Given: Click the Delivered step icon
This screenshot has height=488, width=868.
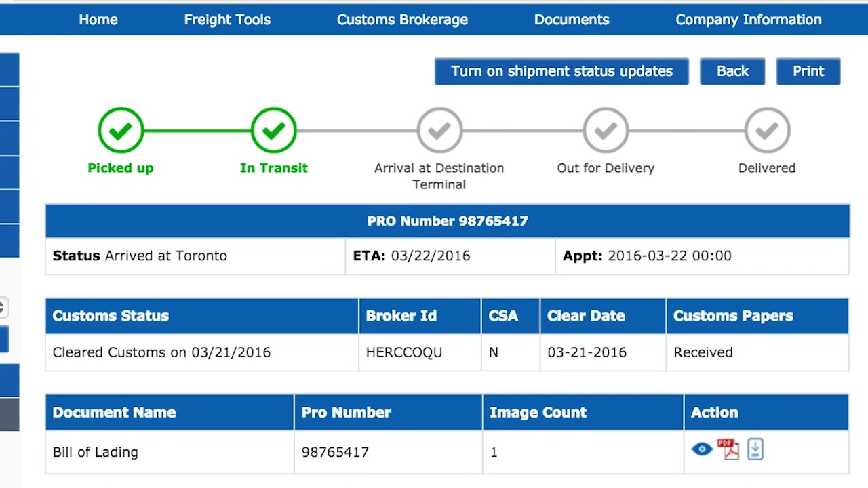Looking at the screenshot, I should click(x=767, y=130).
